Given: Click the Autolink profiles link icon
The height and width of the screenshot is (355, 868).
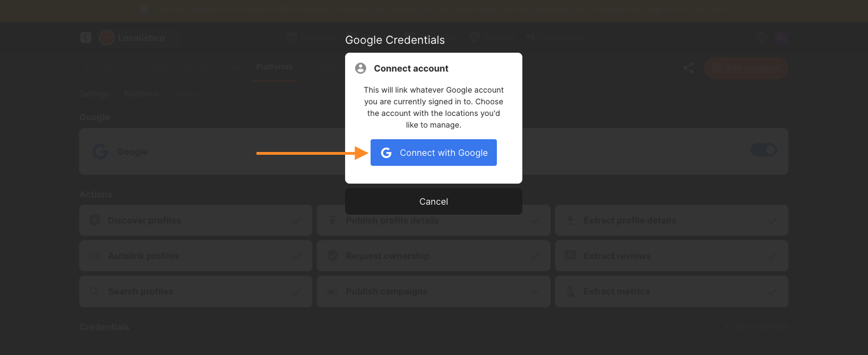Looking at the screenshot, I should tap(95, 256).
